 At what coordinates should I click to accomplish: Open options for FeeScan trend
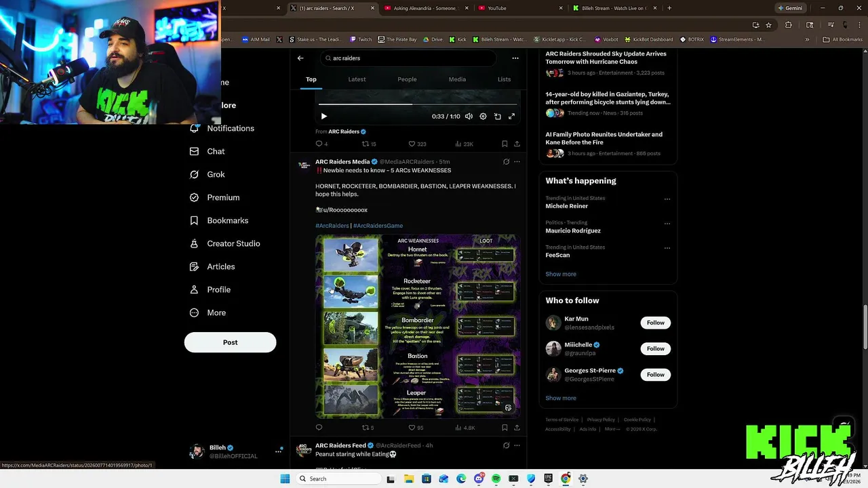tap(667, 249)
